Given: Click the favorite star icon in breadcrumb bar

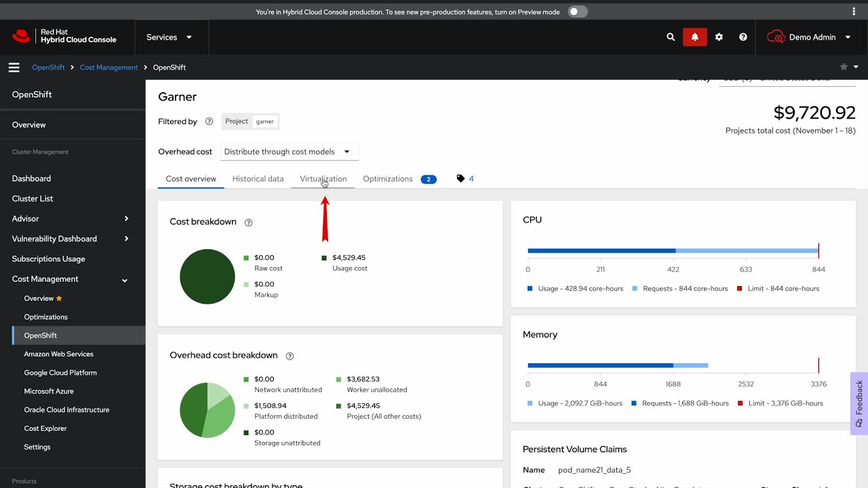Looking at the screenshot, I should [x=844, y=67].
